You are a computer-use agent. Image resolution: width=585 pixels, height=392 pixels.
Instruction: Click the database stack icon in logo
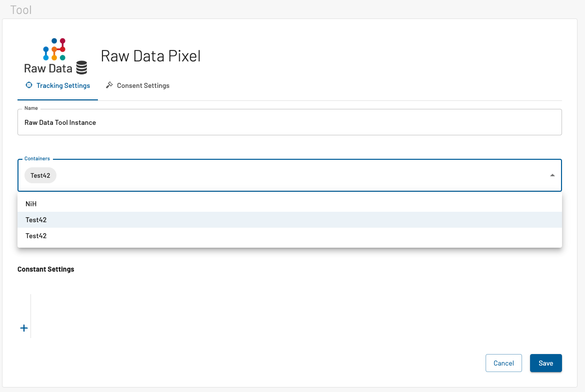pos(81,67)
